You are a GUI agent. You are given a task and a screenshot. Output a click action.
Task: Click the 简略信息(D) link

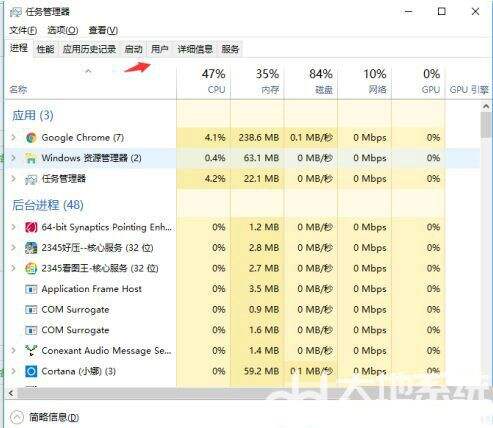(x=54, y=417)
